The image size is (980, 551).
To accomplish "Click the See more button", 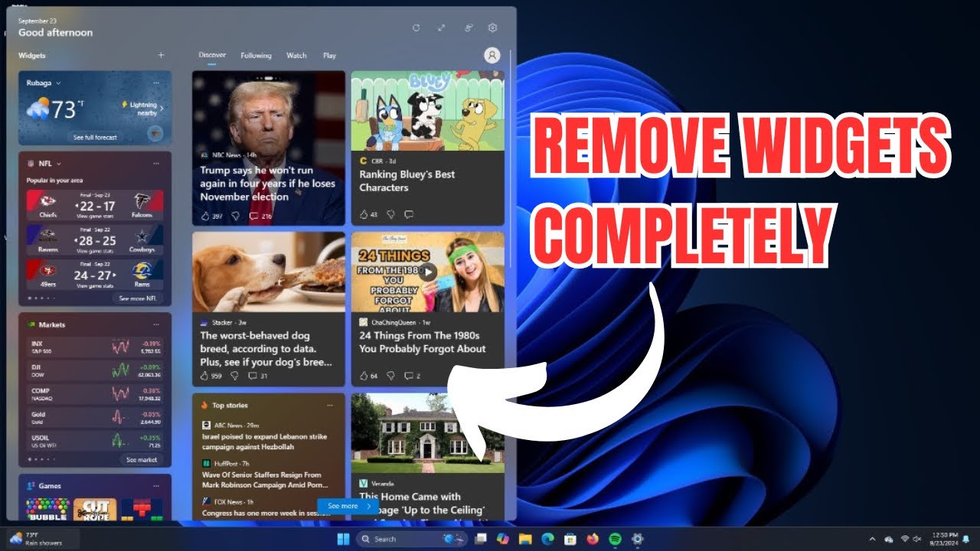I will click(348, 506).
